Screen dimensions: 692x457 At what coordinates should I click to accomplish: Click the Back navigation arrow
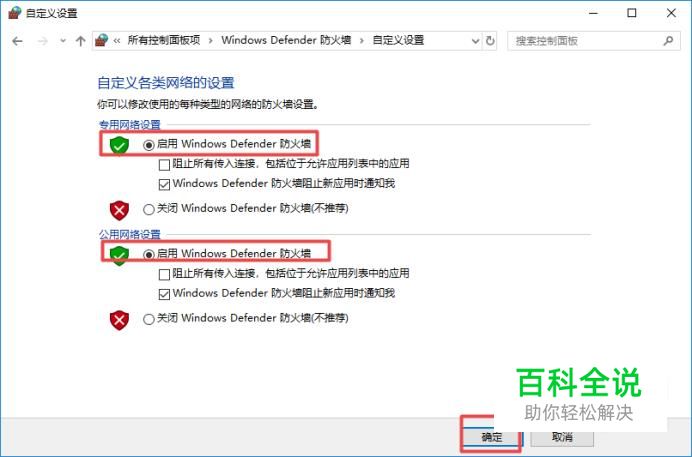[x=17, y=41]
